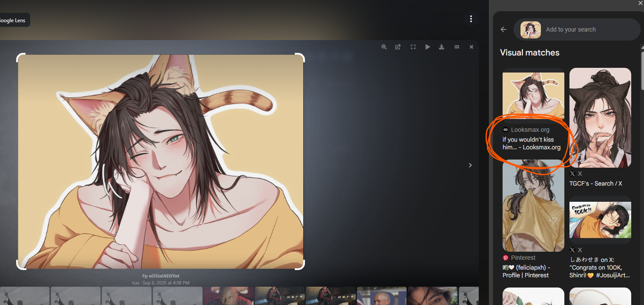Click the Google Lens button
Viewport: 644px width, 305px height.
(x=13, y=20)
